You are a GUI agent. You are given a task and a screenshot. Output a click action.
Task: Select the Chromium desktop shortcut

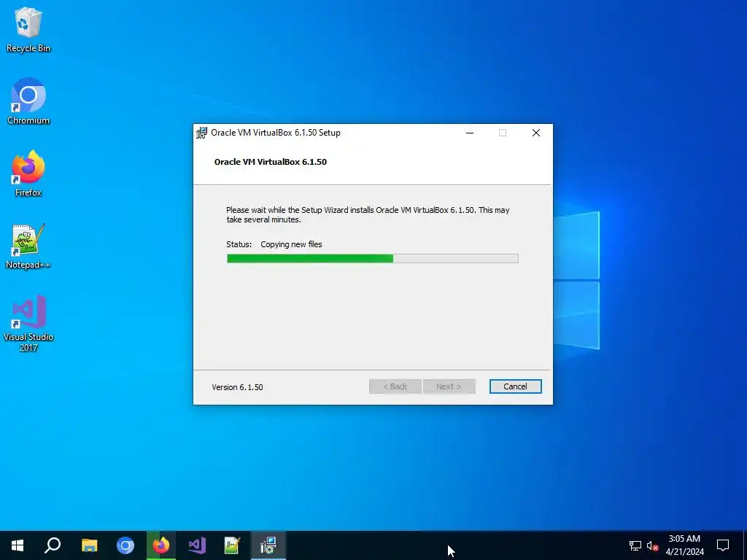[x=28, y=101]
